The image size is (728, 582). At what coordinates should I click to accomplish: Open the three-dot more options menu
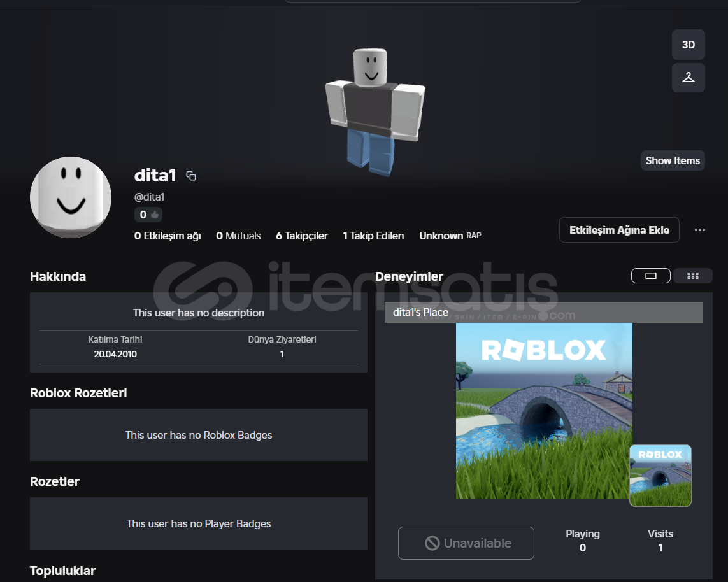click(x=700, y=230)
